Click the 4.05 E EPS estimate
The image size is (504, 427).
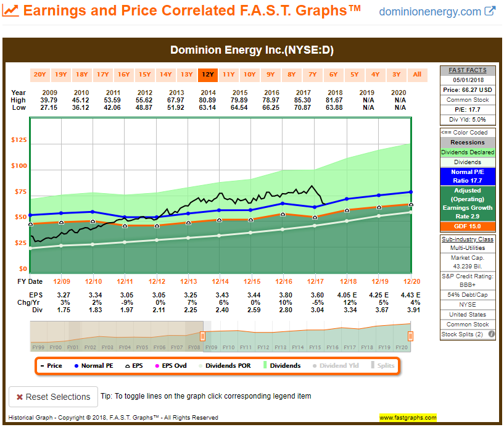(347, 295)
